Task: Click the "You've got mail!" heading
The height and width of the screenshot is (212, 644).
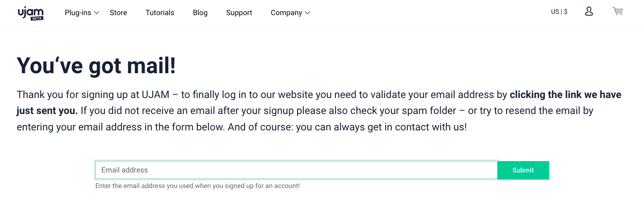Action: click(x=96, y=66)
